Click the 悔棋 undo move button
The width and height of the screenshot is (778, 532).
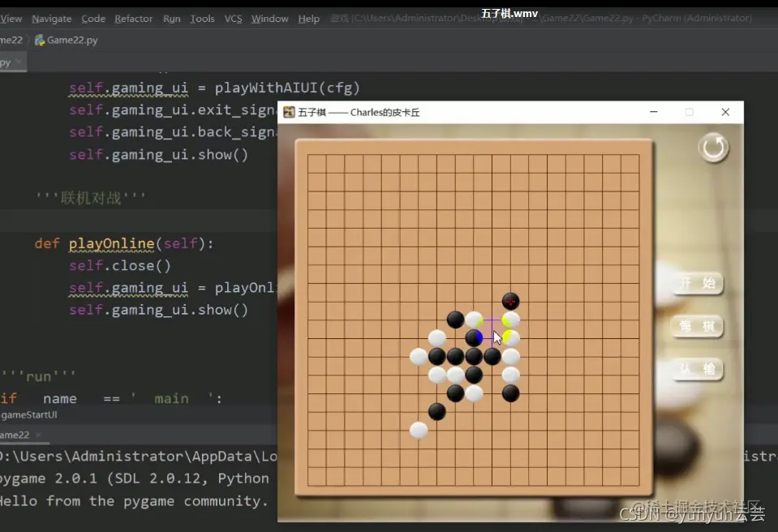[x=697, y=326]
